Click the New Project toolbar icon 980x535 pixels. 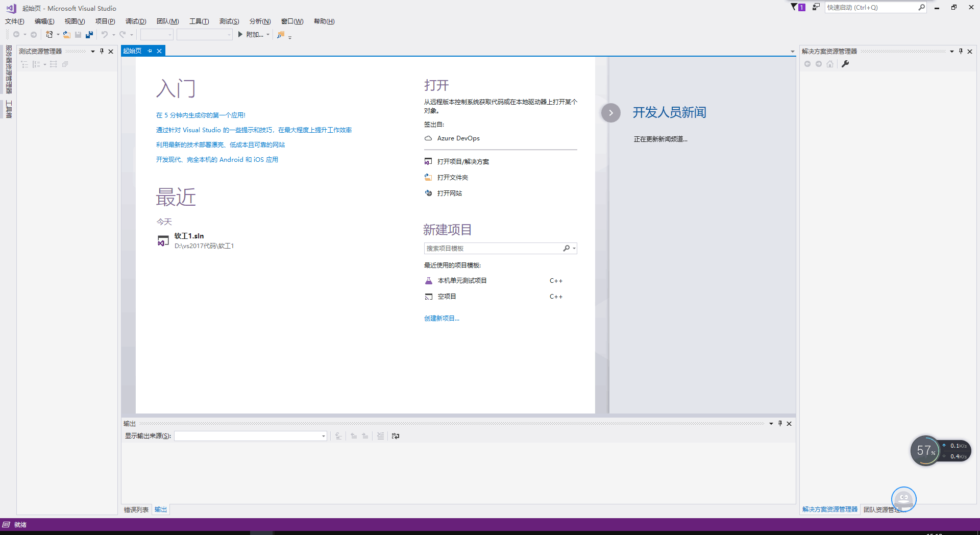[x=49, y=35]
